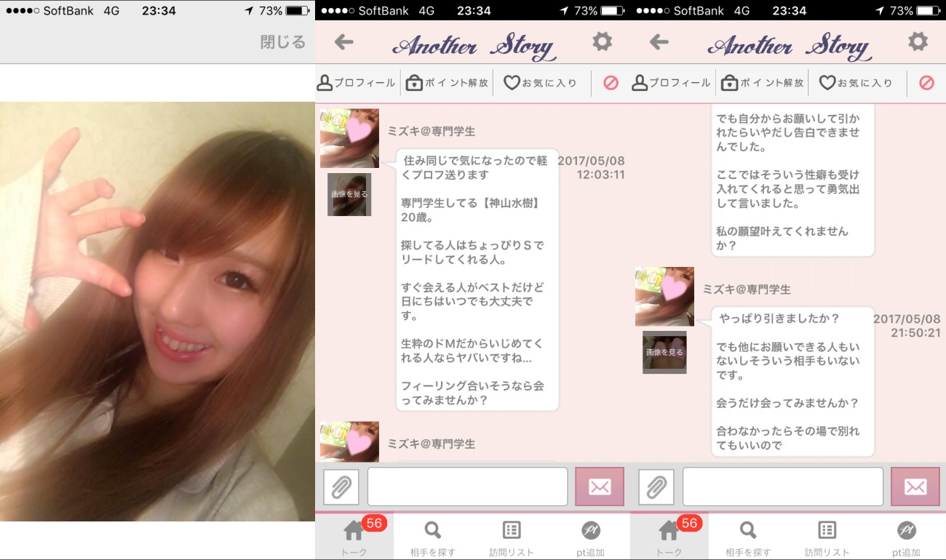The width and height of the screenshot is (946, 560).
Task: View image thumbnail beside the 21:50:21 message
Action: pos(664,352)
